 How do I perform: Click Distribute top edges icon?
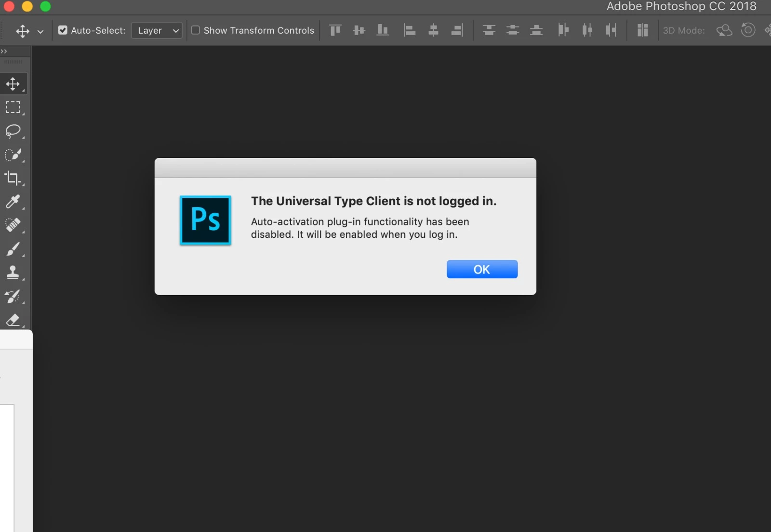(489, 30)
